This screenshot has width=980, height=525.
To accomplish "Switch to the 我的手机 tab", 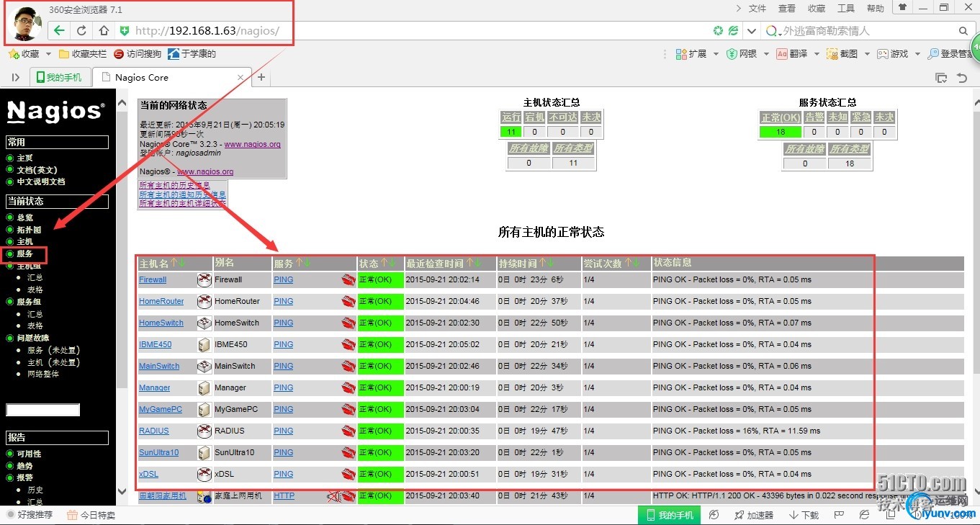I will 60,77.
